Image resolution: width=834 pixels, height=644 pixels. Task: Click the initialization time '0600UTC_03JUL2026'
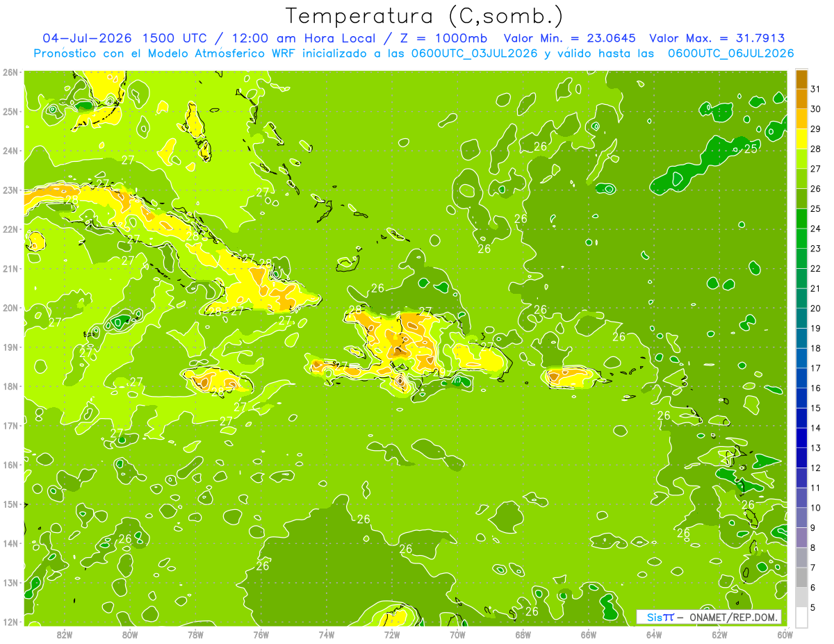tap(473, 53)
